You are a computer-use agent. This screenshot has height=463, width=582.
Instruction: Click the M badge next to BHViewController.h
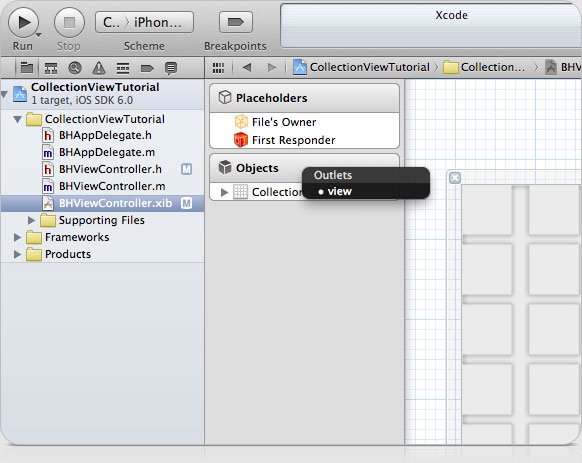(186, 169)
